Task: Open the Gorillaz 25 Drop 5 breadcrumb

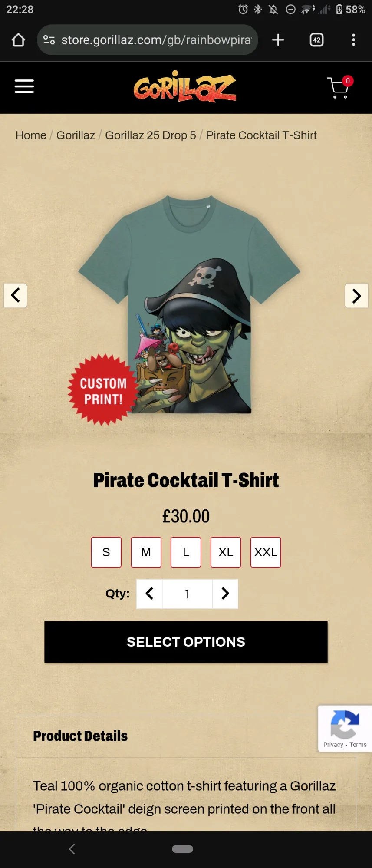Action: pyautogui.click(x=151, y=135)
